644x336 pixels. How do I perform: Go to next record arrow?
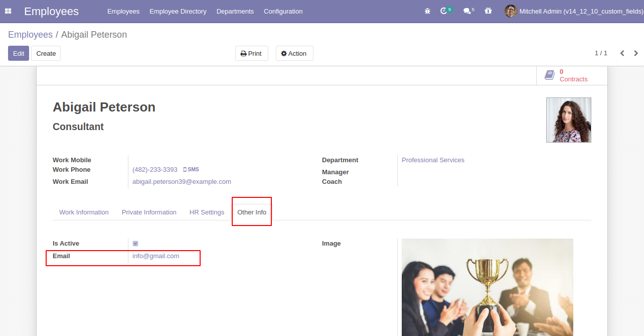pos(636,53)
